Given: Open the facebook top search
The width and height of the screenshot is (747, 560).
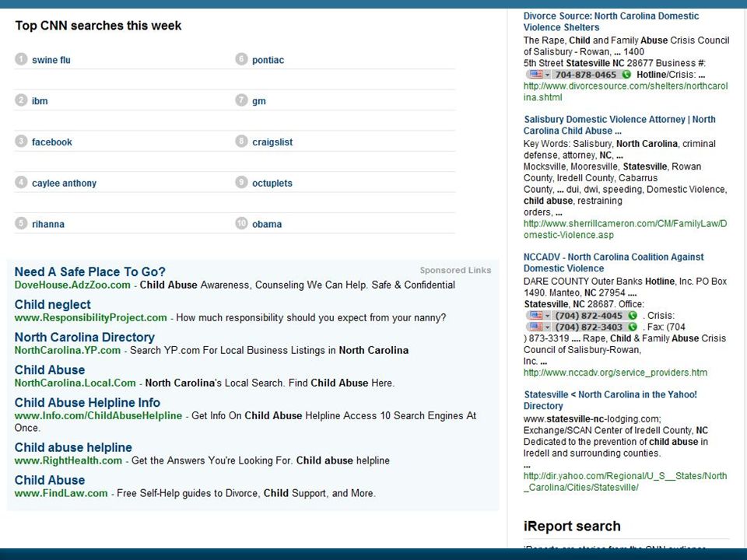Looking at the screenshot, I should (x=52, y=142).
